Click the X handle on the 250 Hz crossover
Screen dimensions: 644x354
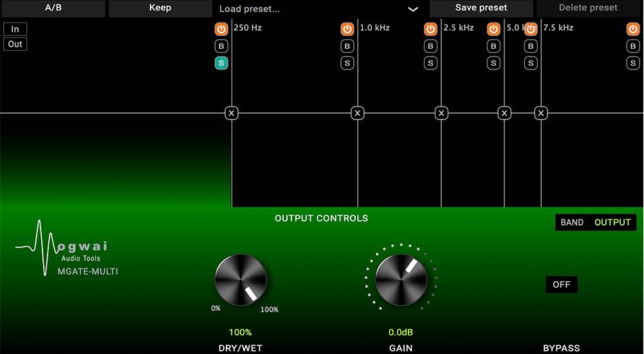[232, 113]
